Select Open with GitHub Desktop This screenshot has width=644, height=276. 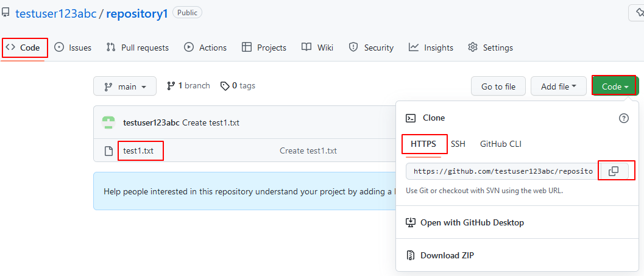point(472,222)
